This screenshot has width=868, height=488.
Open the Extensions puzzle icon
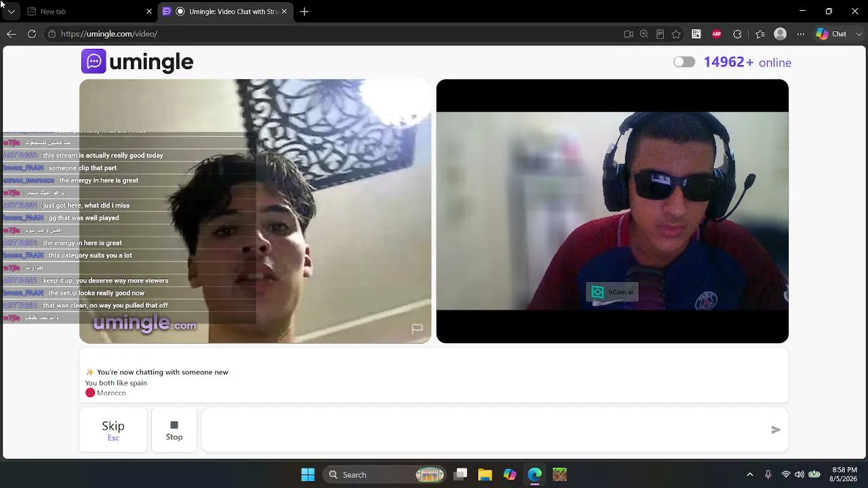point(738,34)
